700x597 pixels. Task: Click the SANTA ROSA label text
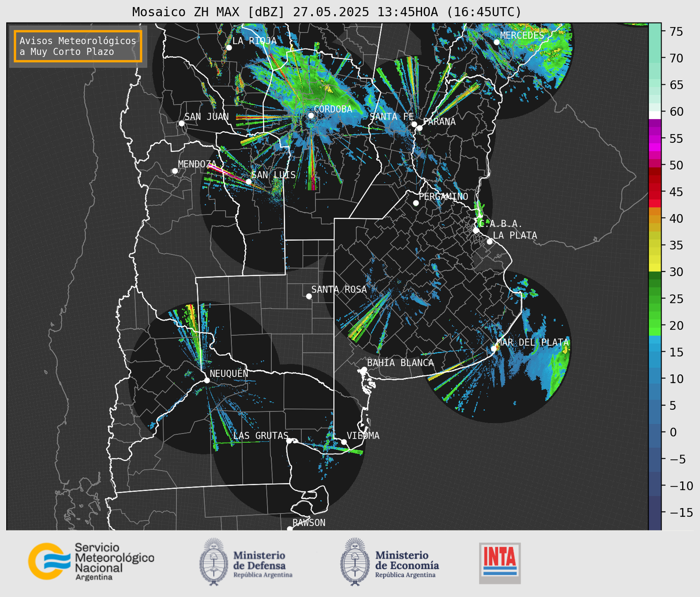(339, 289)
